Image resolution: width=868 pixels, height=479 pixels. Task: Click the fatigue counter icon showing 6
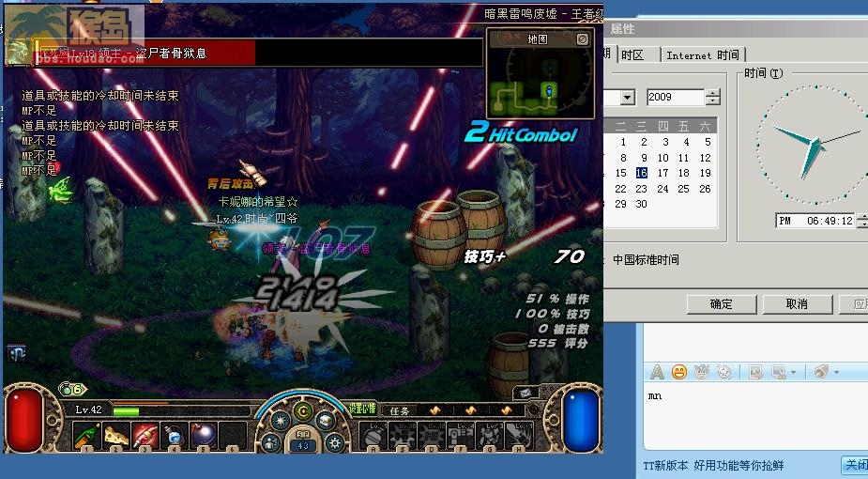[72, 389]
